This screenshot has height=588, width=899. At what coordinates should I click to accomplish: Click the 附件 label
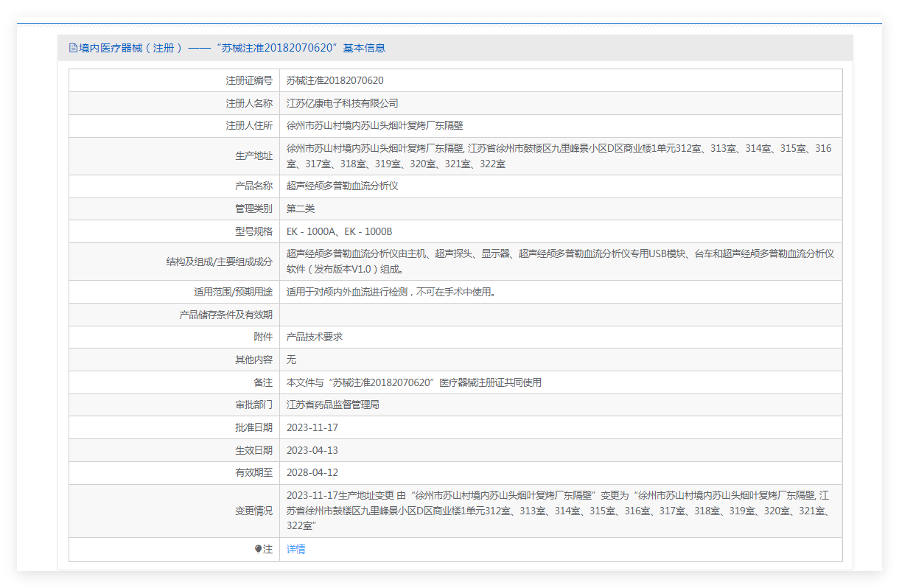tap(263, 337)
